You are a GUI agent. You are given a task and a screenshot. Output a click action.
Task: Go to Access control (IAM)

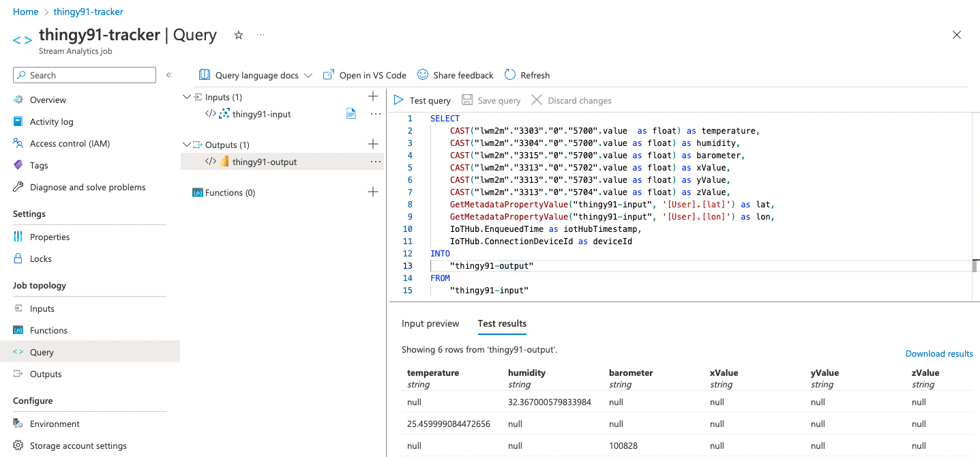click(x=70, y=143)
